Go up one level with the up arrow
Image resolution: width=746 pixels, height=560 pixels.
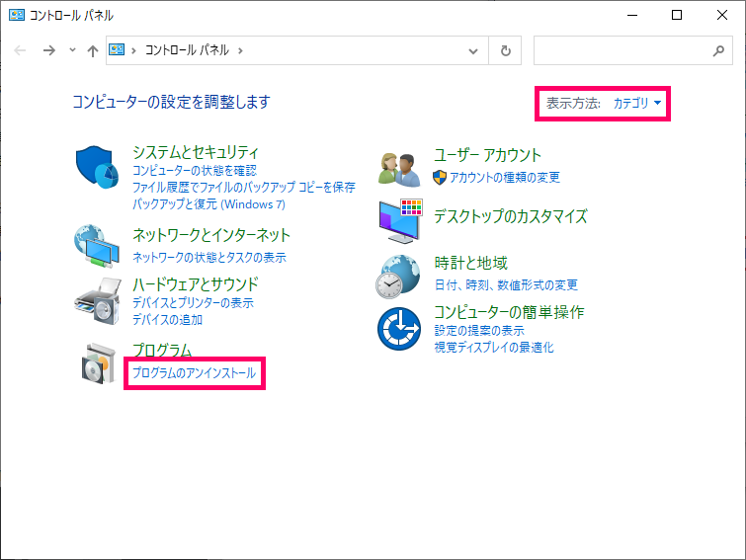(x=93, y=50)
